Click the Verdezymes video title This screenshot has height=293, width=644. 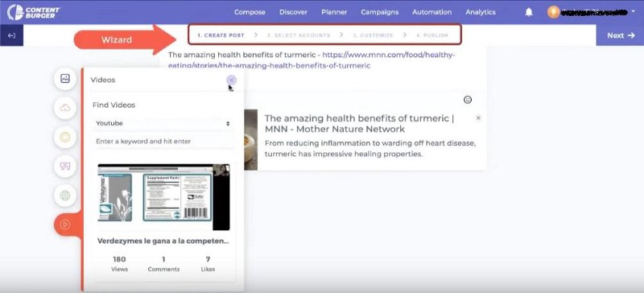coord(163,241)
